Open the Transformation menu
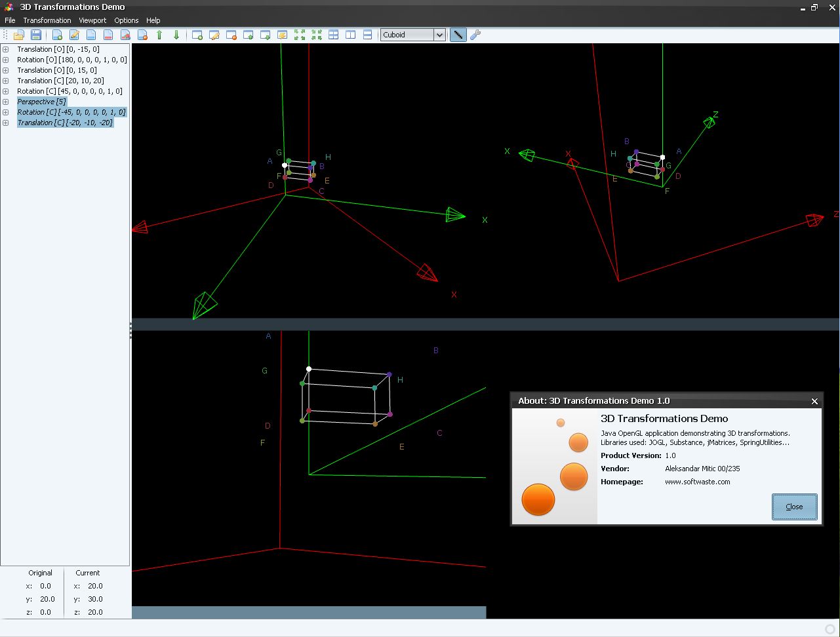The width and height of the screenshot is (840, 637). click(47, 20)
